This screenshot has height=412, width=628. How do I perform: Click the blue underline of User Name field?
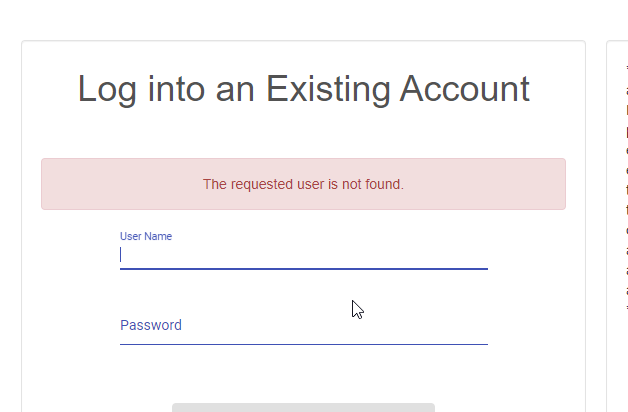pyautogui.click(x=303, y=269)
